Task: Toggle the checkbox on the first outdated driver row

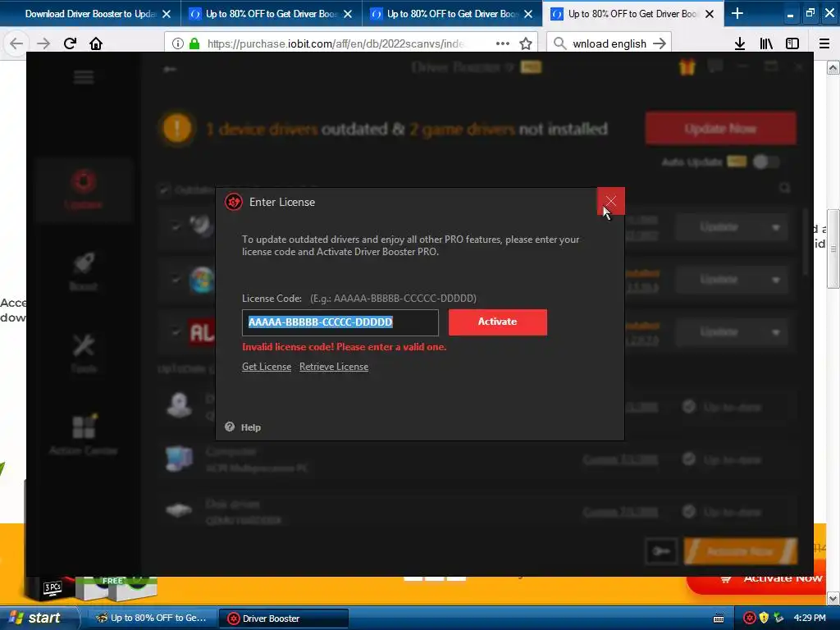Action: tap(176, 226)
